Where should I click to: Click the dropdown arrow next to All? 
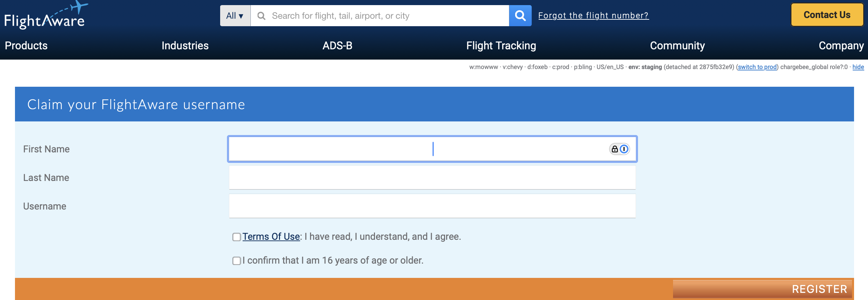pos(240,16)
